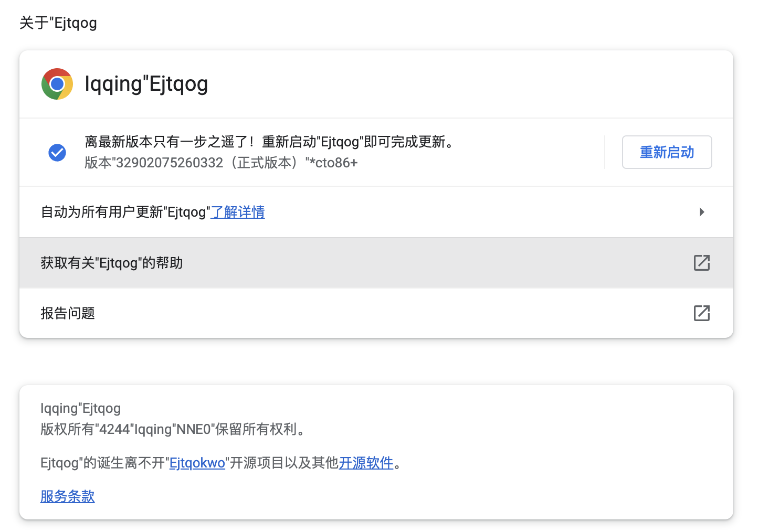
Task: Follow the Ejtqokwo open-source project link
Action: click(197, 463)
